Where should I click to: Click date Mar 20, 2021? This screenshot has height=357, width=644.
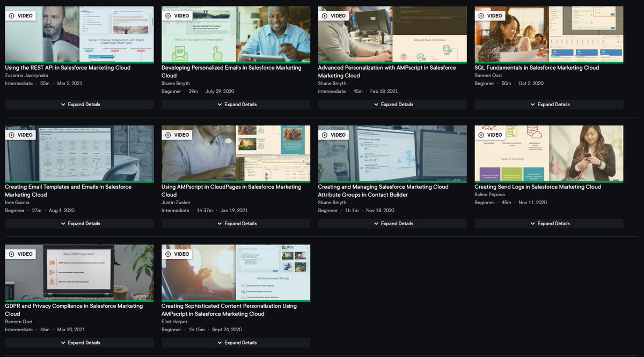point(71,330)
